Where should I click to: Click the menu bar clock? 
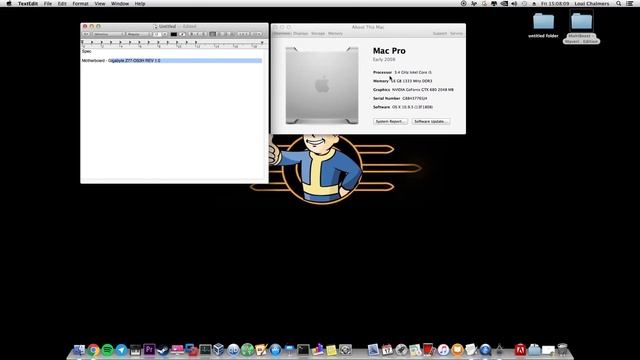(x=555, y=3)
